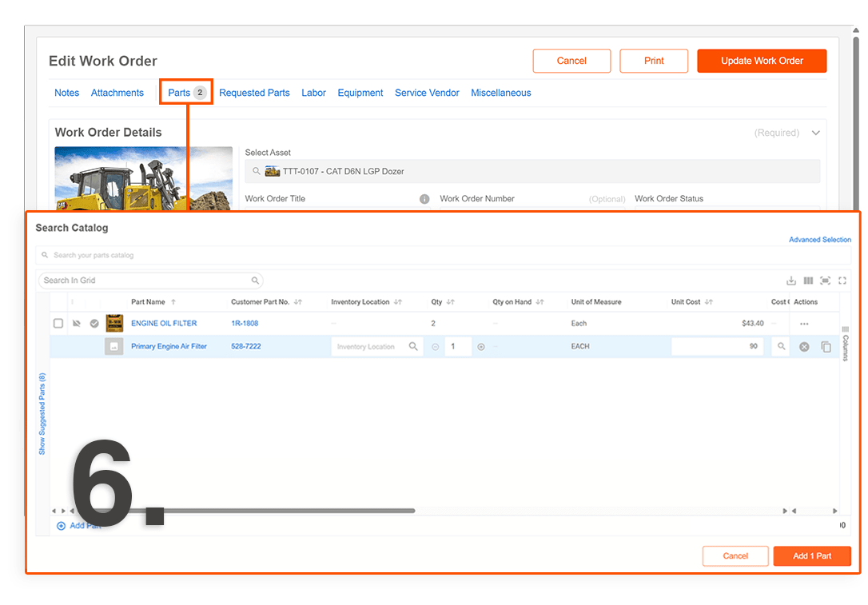This screenshot has height=605, width=868.
Task: Open the Select Asset dropdown field
Action: tap(532, 172)
